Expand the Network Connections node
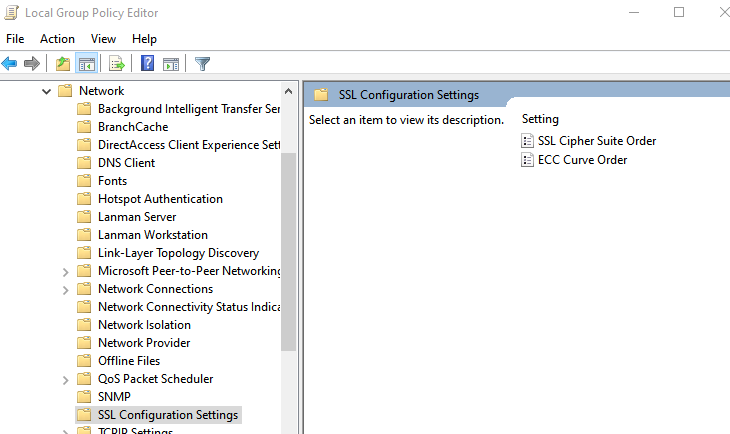Image resolution: width=730 pixels, height=434 pixels. 66,290
